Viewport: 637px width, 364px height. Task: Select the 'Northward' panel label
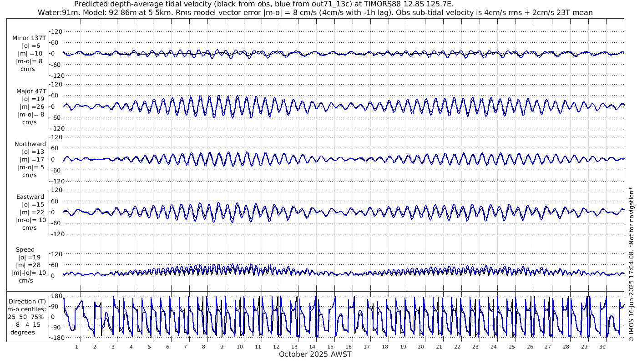[x=30, y=144]
